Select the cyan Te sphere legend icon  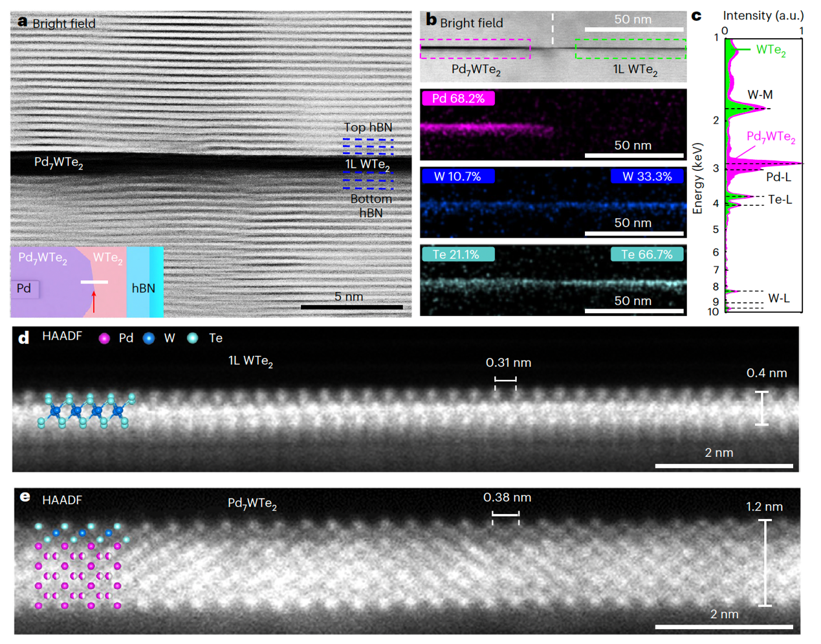tap(193, 338)
